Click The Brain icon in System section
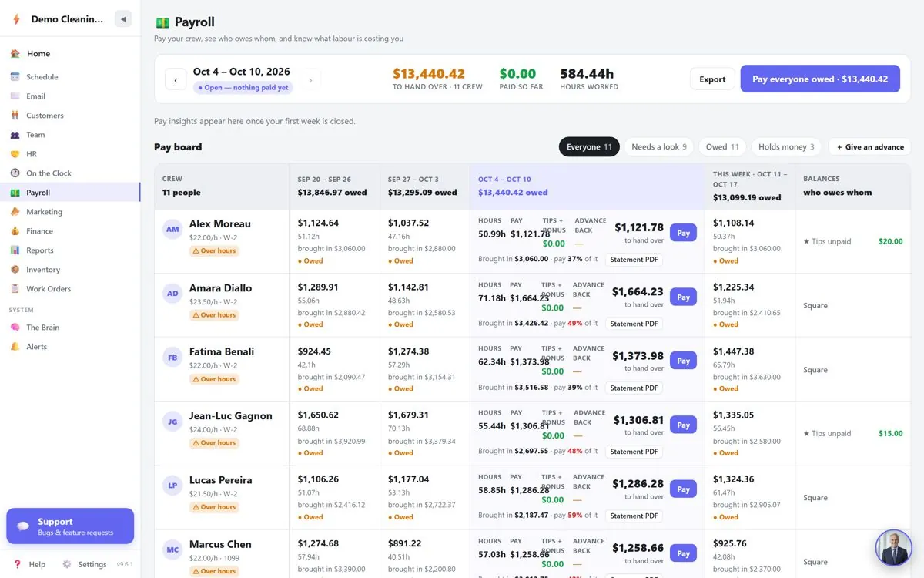Viewport: 924px width, 578px height. [x=15, y=328]
